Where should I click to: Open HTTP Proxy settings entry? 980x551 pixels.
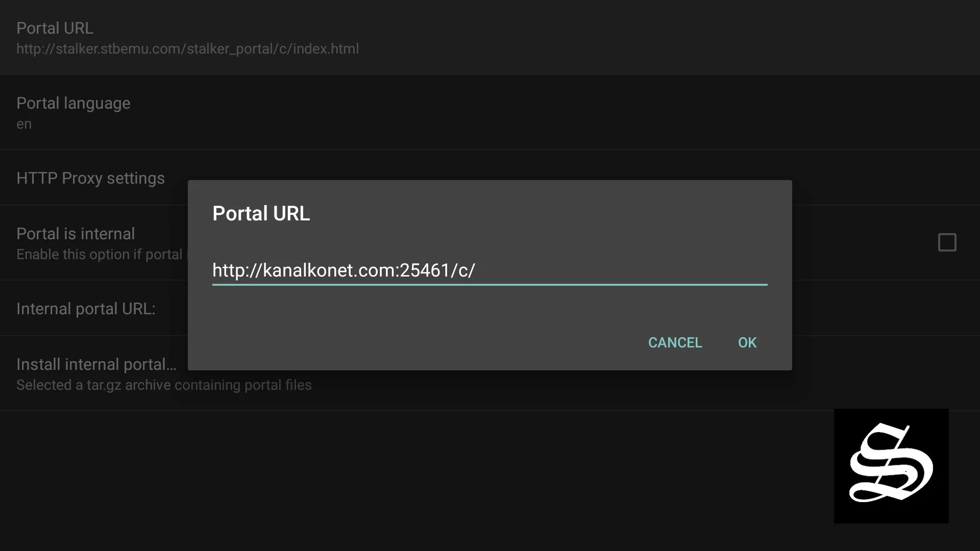pyautogui.click(x=90, y=178)
